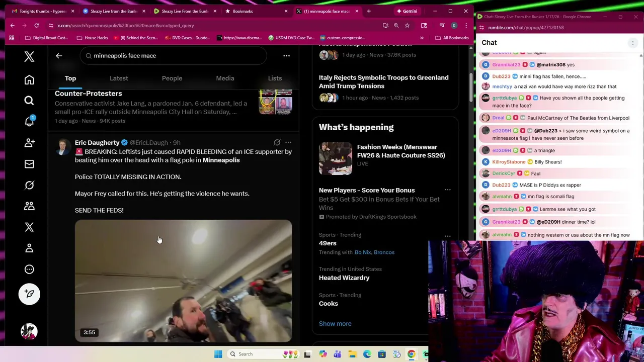Open Windows Start menu
The width and height of the screenshot is (644, 362).
click(x=218, y=354)
